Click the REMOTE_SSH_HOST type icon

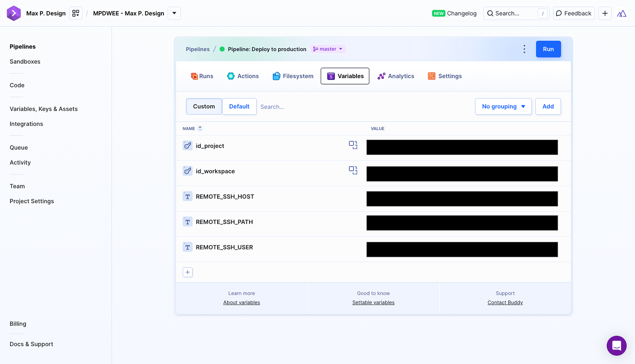(x=187, y=196)
